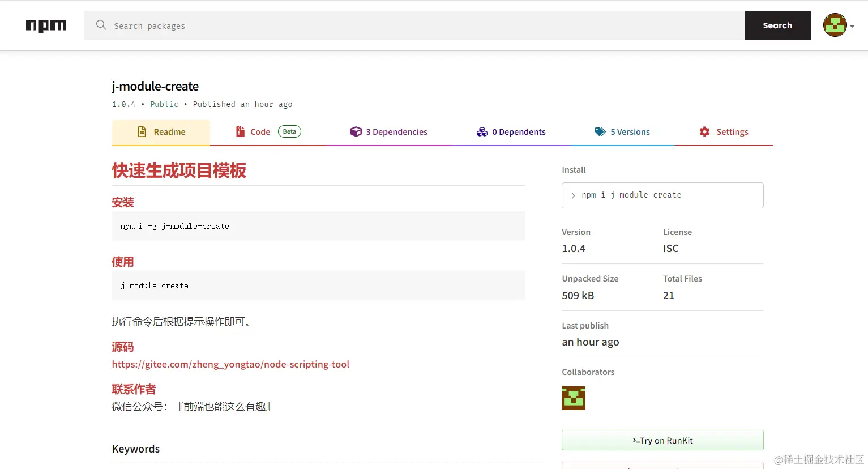
Task: Focus the Search packages field
Action: click(414, 25)
